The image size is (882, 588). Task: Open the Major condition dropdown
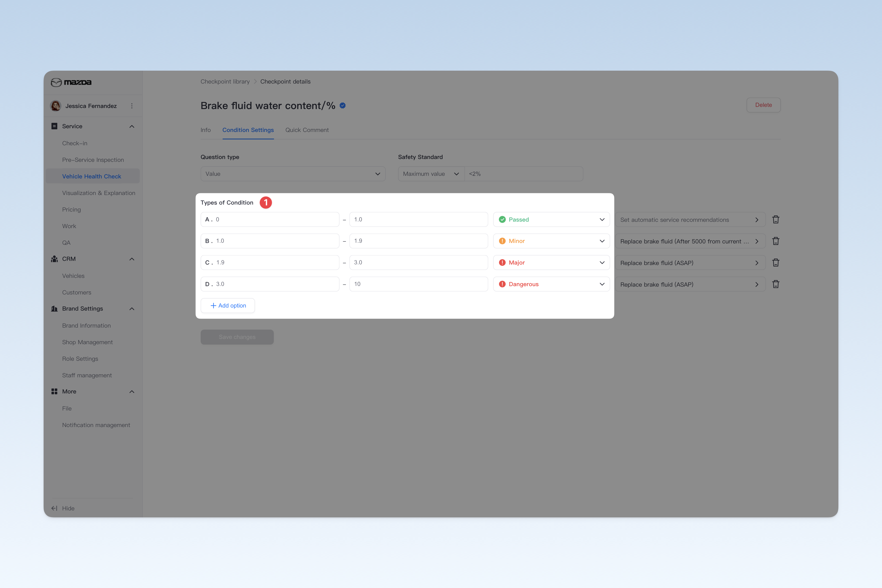551,263
